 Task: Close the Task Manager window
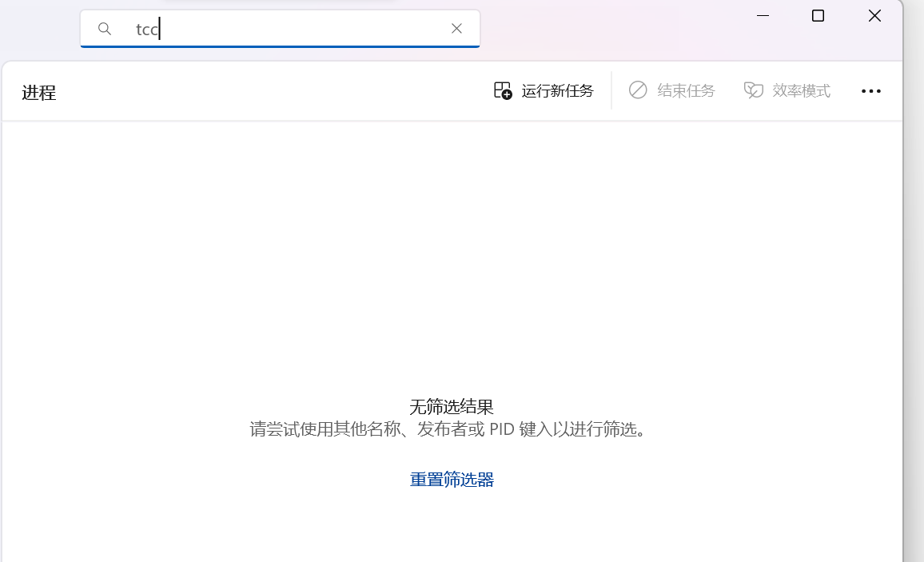pyautogui.click(x=874, y=16)
